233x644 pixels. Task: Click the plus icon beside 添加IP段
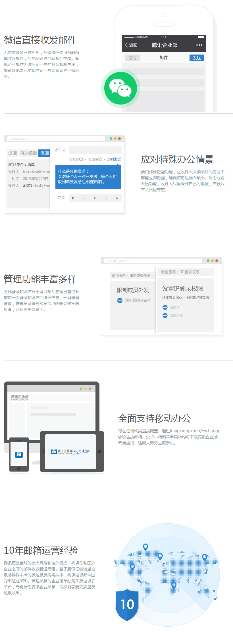pyautogui.click(x=165, y=315)
